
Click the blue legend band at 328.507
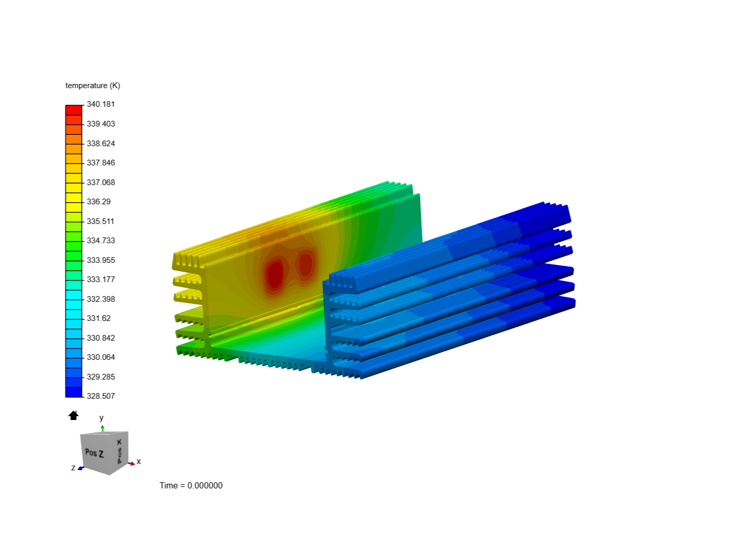74,392
